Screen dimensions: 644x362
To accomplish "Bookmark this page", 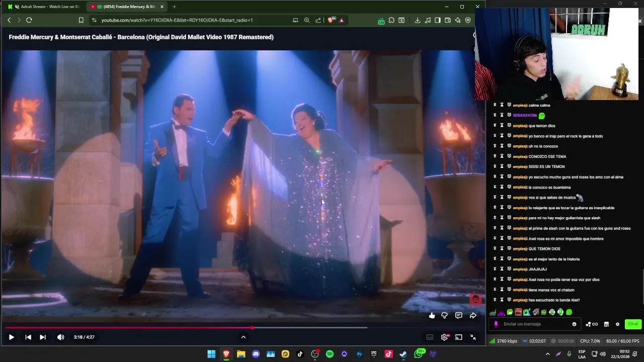I will click(81, 20).
